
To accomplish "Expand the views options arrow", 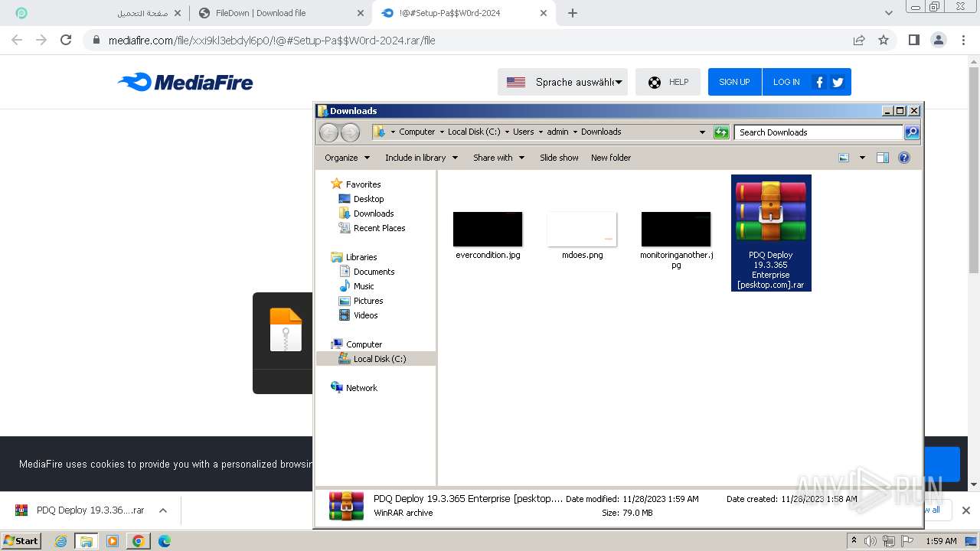I will [862, 158].
